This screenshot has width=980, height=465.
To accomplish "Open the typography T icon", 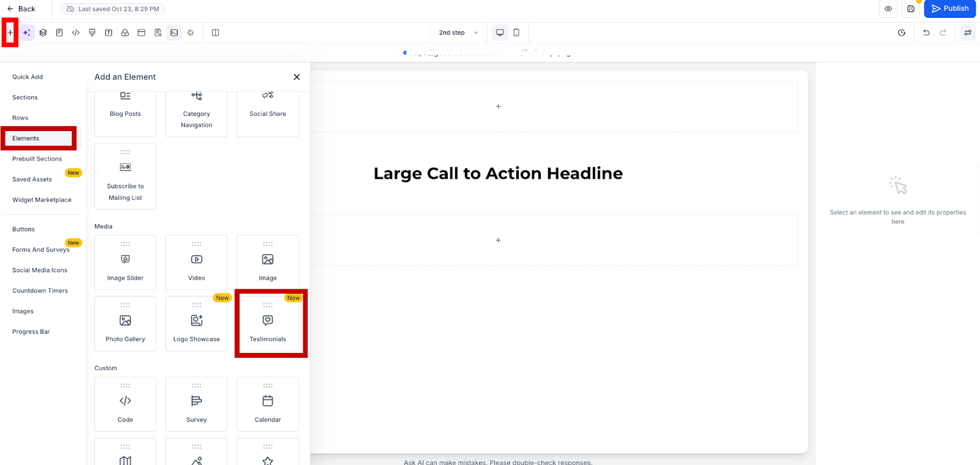I will 108,32.
